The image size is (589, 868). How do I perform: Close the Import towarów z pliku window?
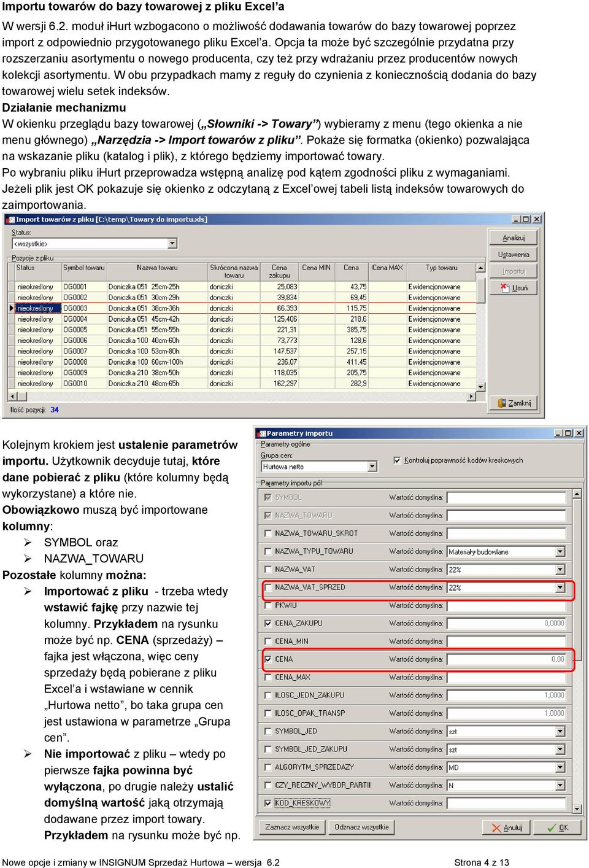coord(537,219)
